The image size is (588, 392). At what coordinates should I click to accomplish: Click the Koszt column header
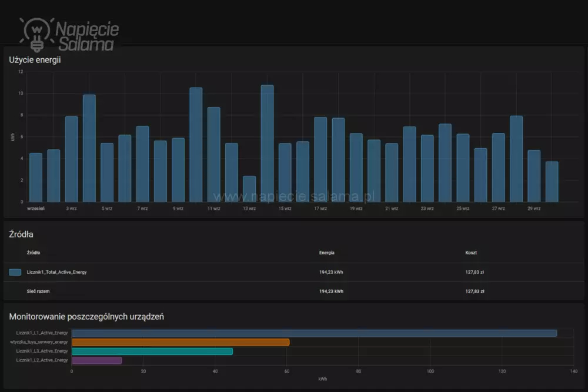(x=471, y=253)
